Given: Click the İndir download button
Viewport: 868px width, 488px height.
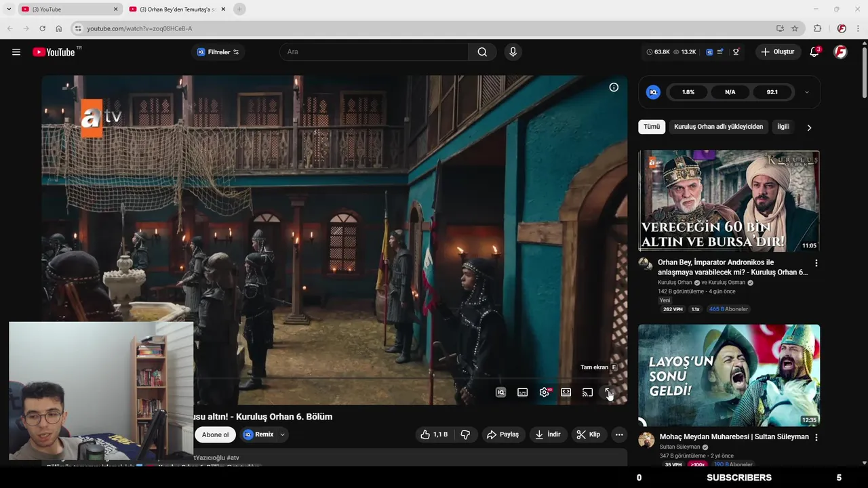Looking at the screenshot, I should click(548, 434).
